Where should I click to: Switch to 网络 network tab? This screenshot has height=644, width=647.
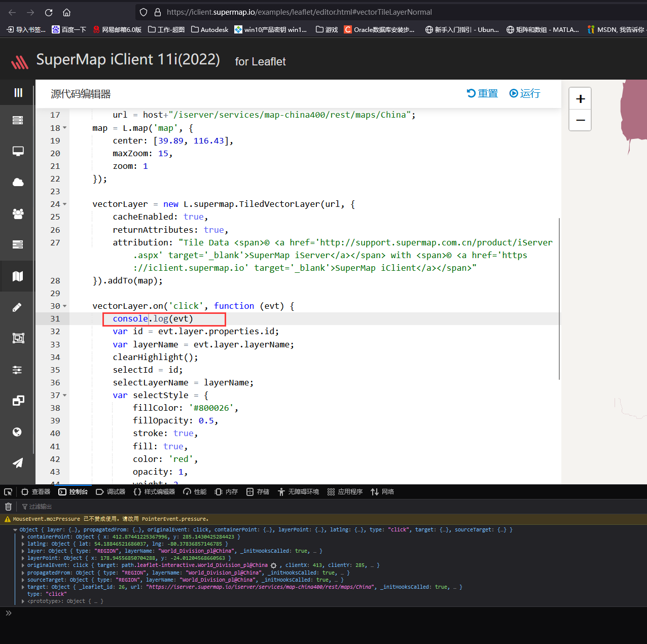pyautogui.click(x=382, y=492)
